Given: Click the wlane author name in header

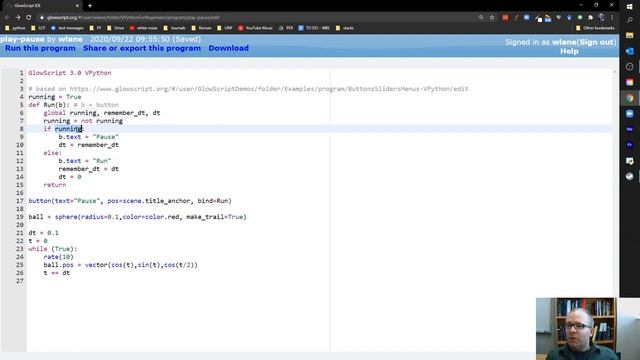Looking at the screenshot, I should click(70, 39).
